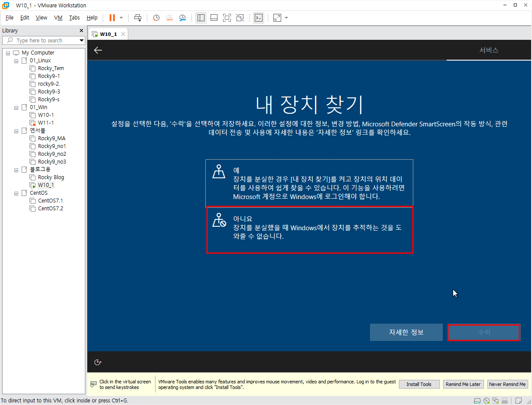The image size is (532, 405).
Task: Take a snapshot of this virtual machine
Action: (x=156, y=18)
